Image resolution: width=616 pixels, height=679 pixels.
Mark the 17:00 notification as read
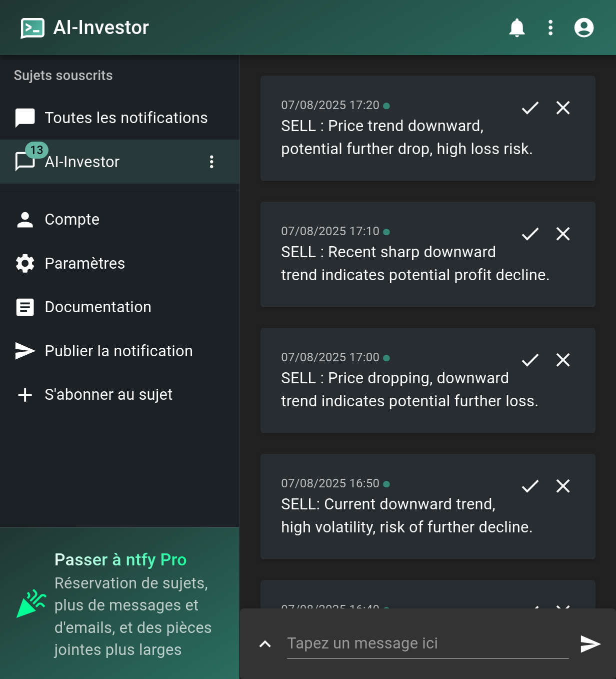tap(530, 360)
